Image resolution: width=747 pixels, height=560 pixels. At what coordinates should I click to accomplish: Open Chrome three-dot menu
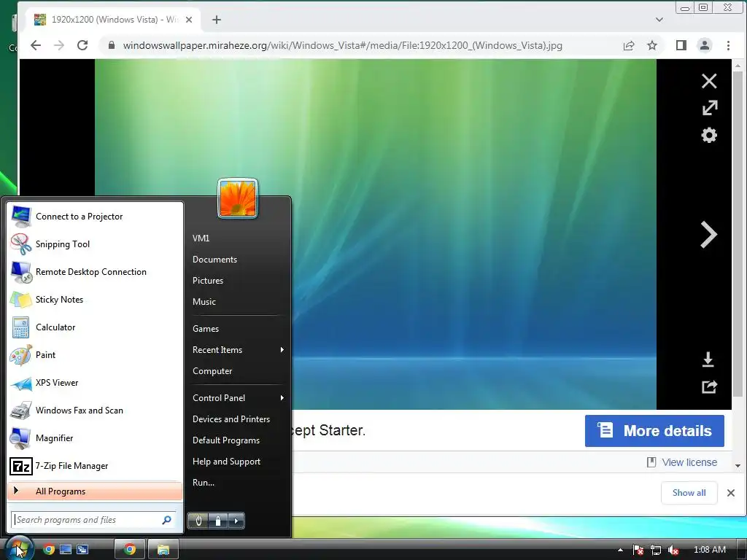pyautogui.click(x=728, y=45)
